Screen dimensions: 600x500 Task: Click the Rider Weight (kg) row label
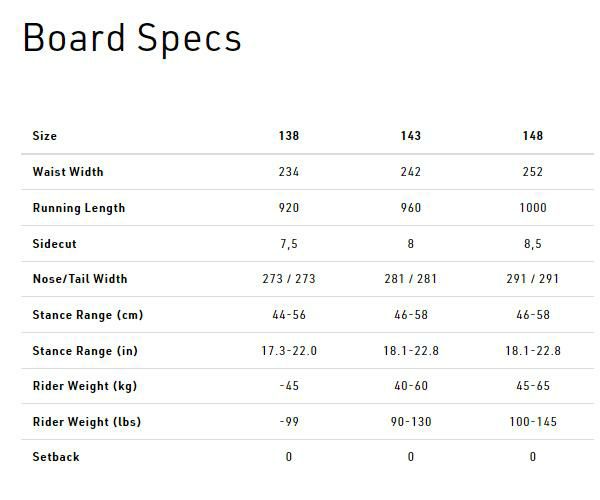pyautogui.click(x=86, y=386)
